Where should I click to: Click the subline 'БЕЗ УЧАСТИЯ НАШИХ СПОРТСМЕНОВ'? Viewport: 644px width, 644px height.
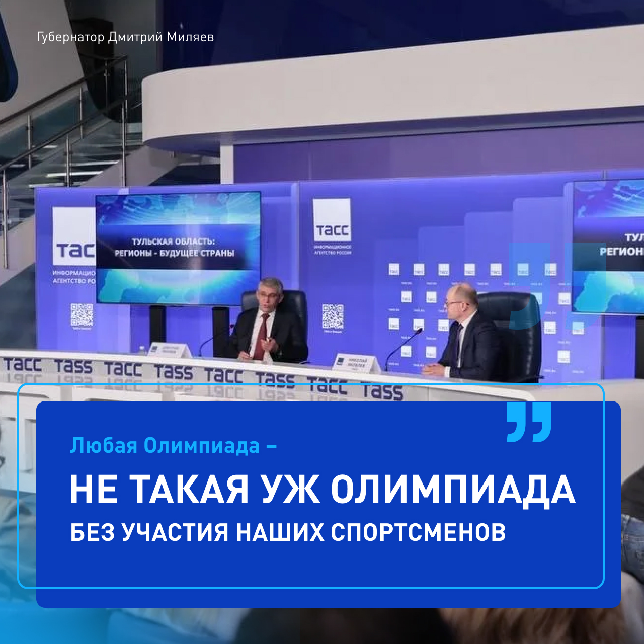click(288, 532)
